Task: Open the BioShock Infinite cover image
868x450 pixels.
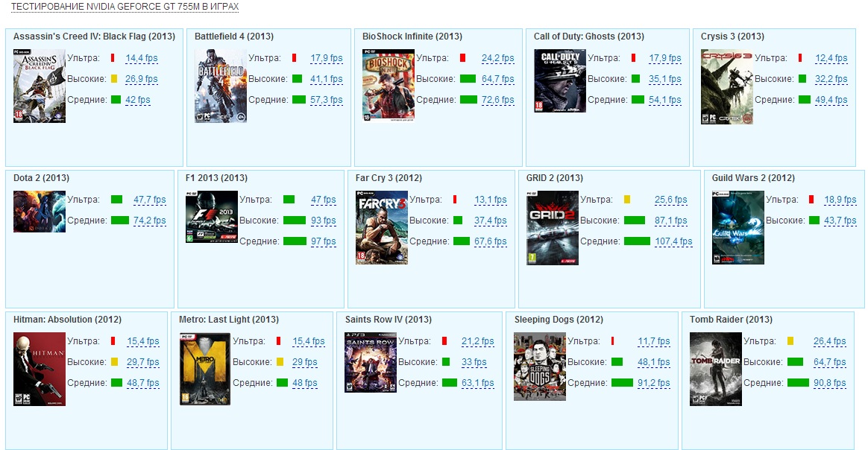Action: tap(389, 85)
